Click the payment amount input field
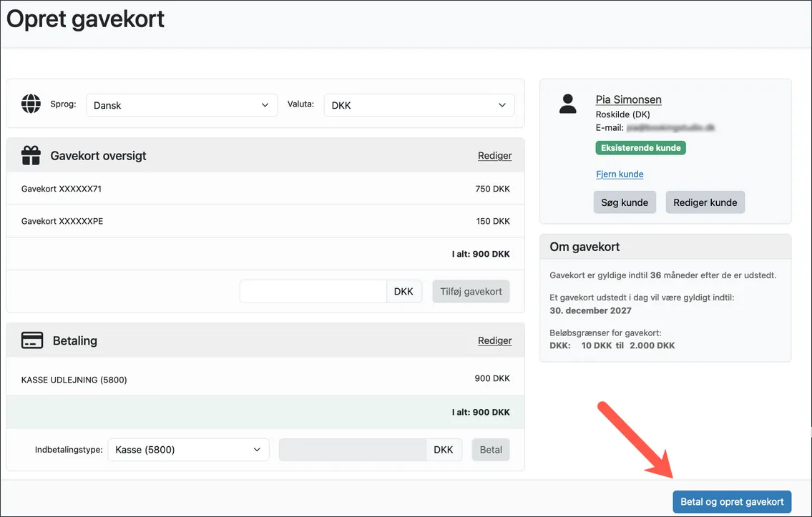Image resolution: width=812 pixels, height=517 pixels. coord(353,450)
